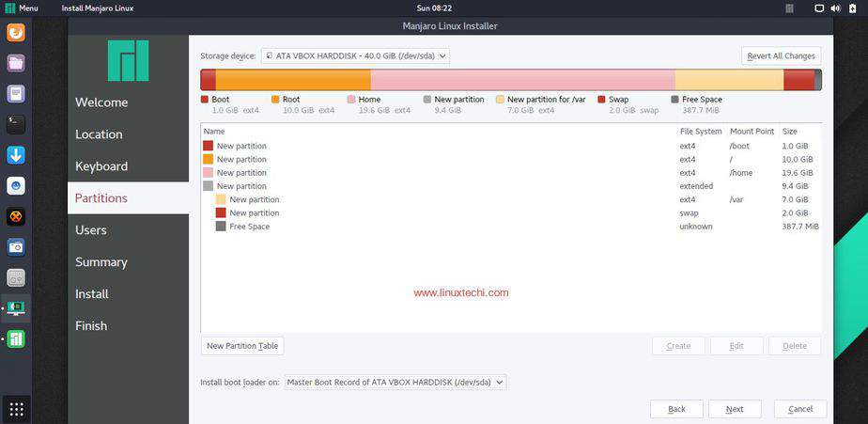Click the Size column header
This screenshot has width=868, height=424.
pos(789,132)
